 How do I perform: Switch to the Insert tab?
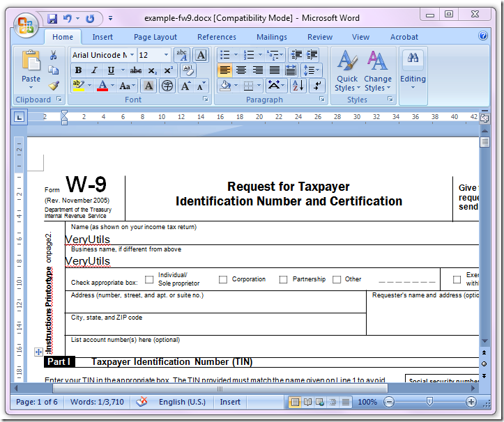[102, 37]
